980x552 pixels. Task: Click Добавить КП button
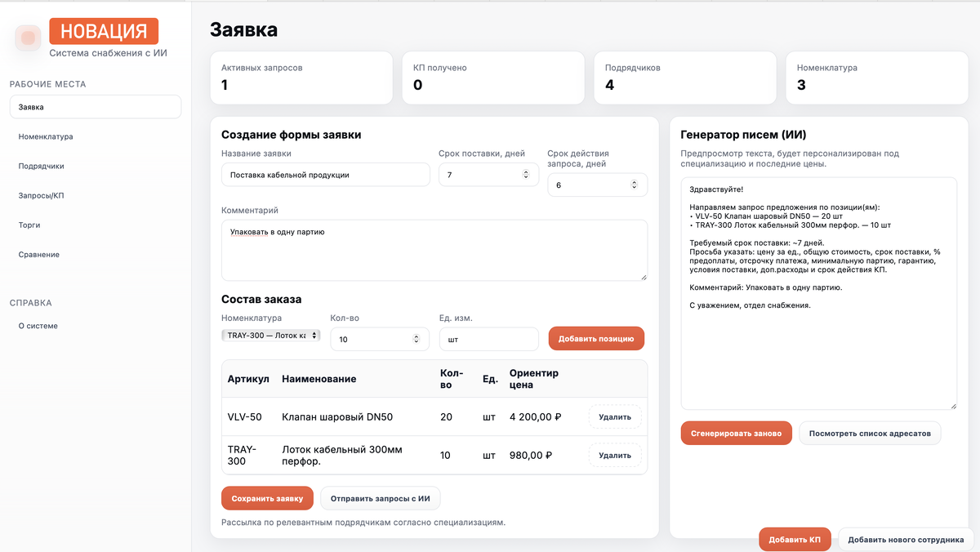[x=795, y=540]
